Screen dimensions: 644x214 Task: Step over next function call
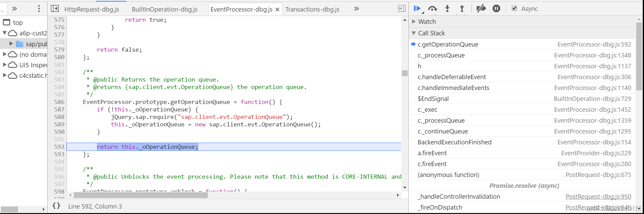pyautogui.click(x=433, y=9)
